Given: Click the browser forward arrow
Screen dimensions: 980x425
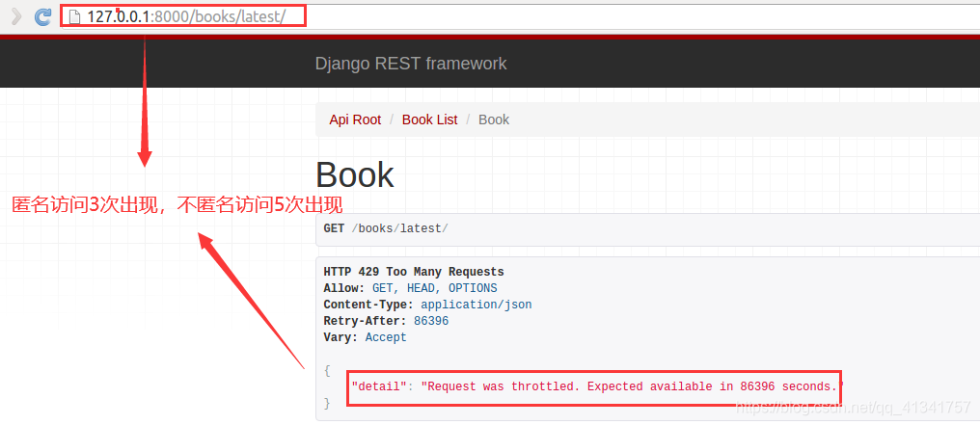Looking at the screenshot, I should point(16,16).
